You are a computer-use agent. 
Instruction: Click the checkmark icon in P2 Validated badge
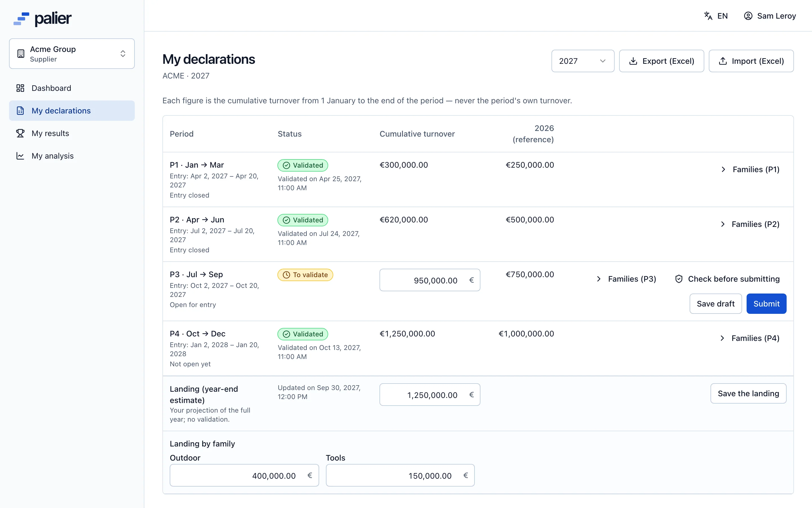(286, 220)
